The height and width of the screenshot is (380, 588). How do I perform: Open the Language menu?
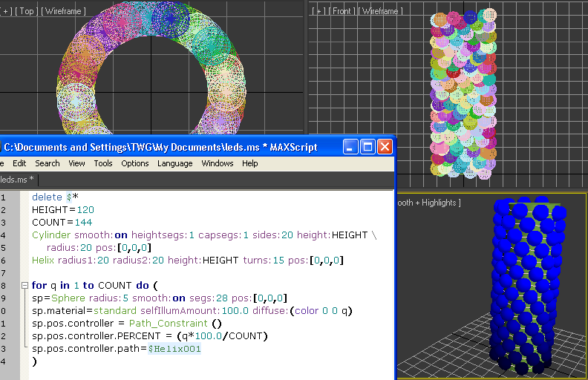coord(174,163)
